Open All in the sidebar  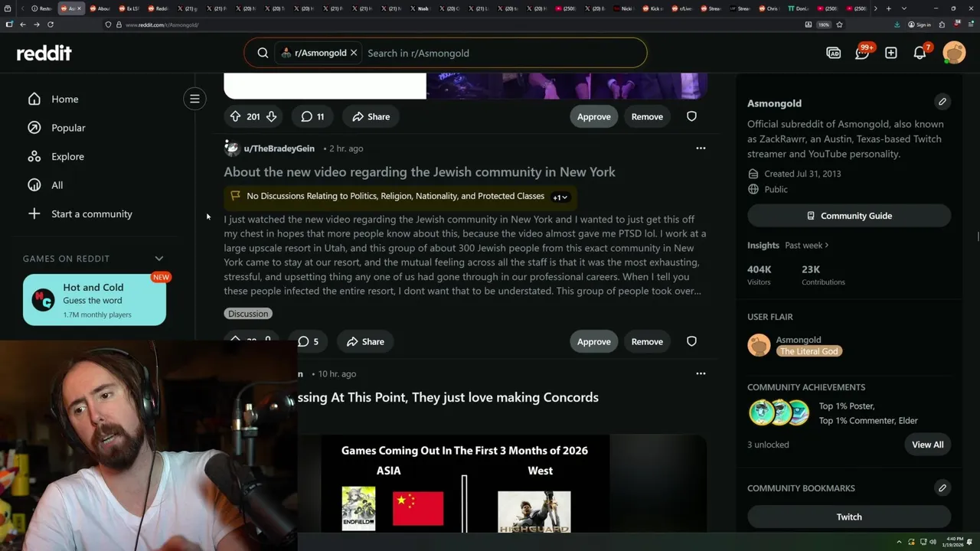pos(57,185)
